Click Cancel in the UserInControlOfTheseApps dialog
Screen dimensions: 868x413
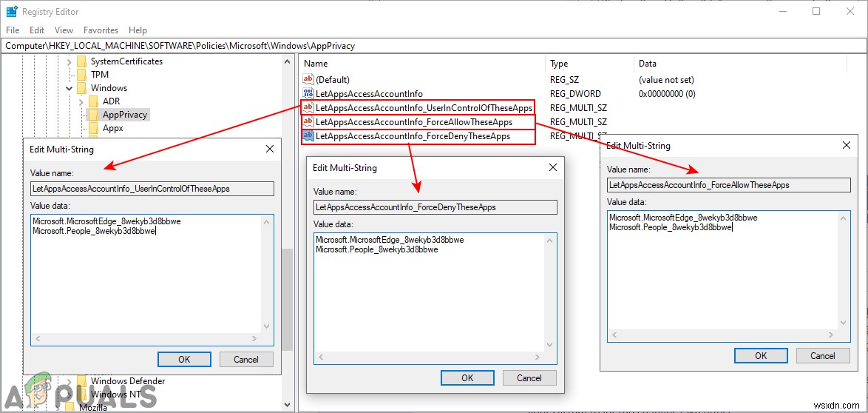click(x=246, y=359)
